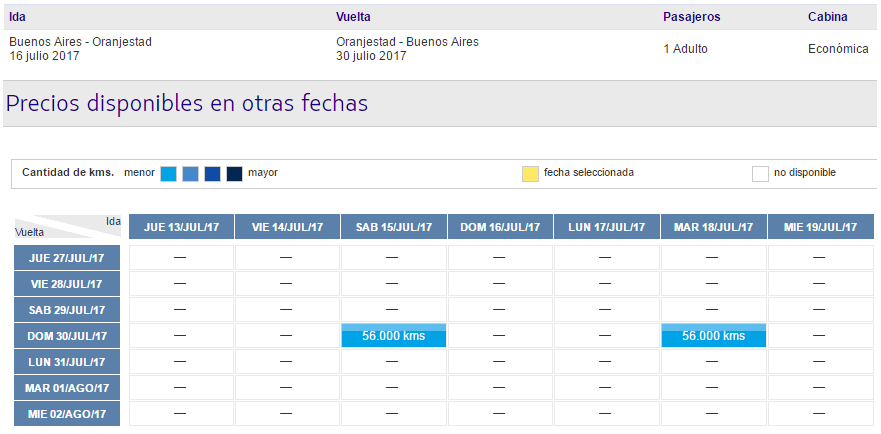The height and width of the screenshot is (434, 881).
Task: Click the MAR 18/JUL/17 departure column header
Action: [x=714, y=227]
